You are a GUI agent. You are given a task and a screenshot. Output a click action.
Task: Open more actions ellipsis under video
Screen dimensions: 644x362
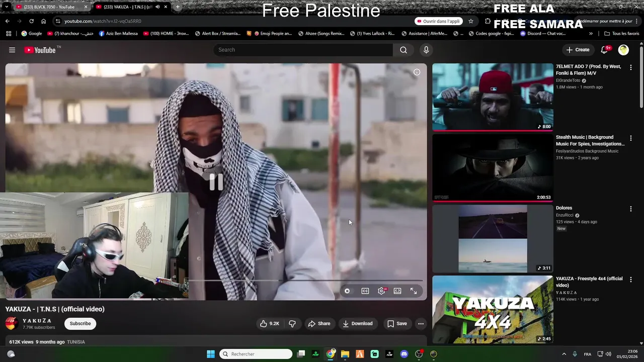point(421,324)
